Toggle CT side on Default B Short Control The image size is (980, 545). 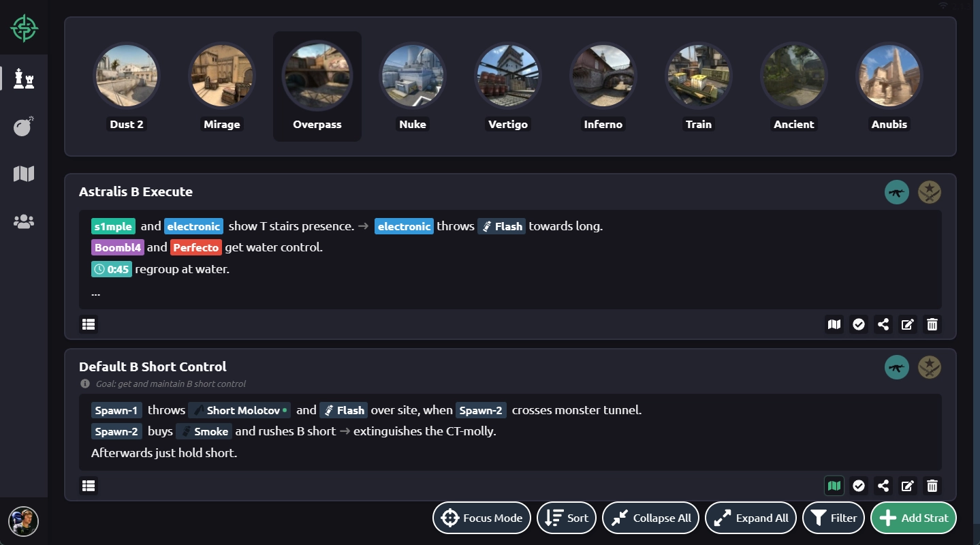click(x=929, y=367)
